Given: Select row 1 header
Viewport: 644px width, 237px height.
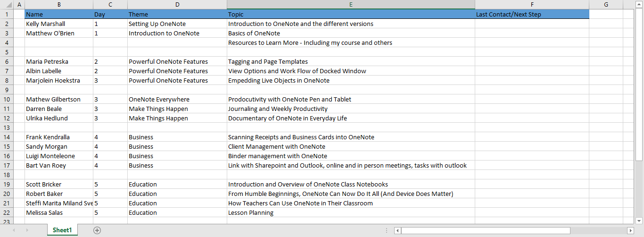Looking at the screenshot, I should click(x=7, y=14).
